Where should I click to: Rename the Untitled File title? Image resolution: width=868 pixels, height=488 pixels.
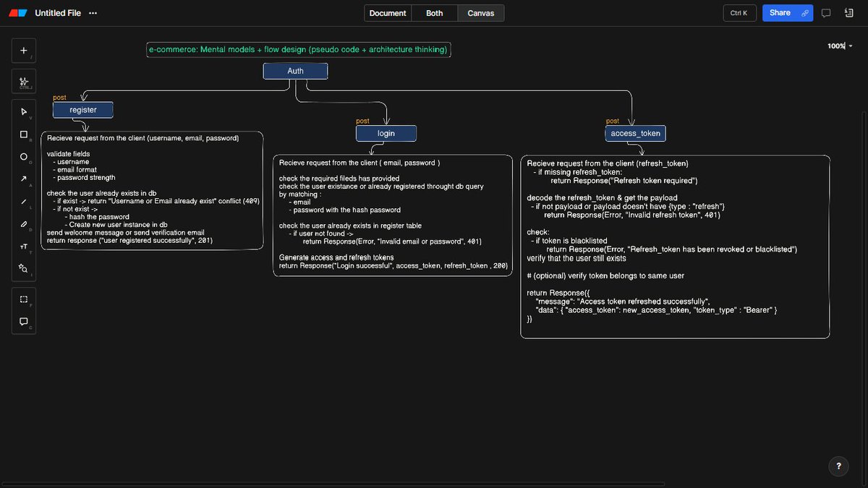[58, 13]
